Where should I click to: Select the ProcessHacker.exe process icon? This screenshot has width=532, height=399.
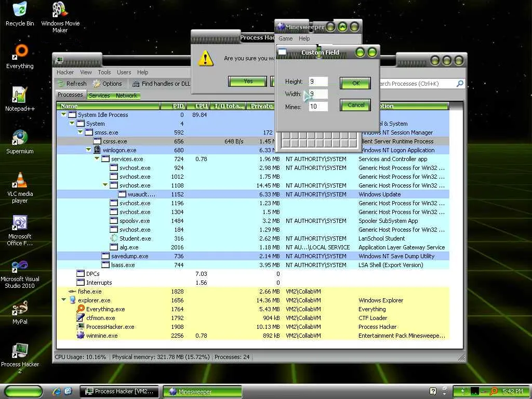(81, 326)
